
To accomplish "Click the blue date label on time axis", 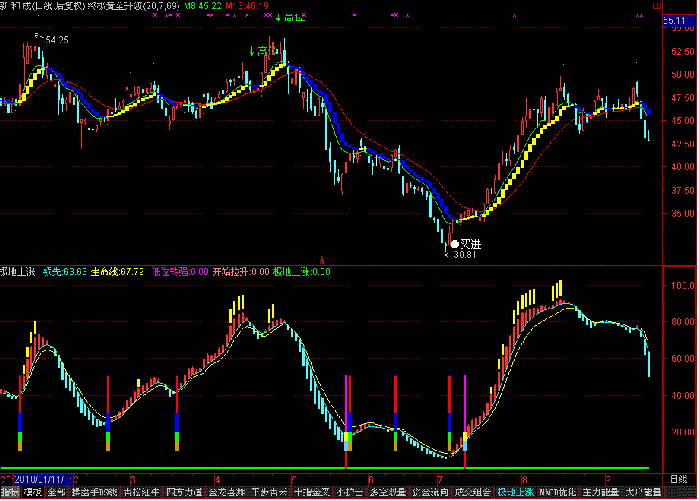I will (x=34, y=479).
